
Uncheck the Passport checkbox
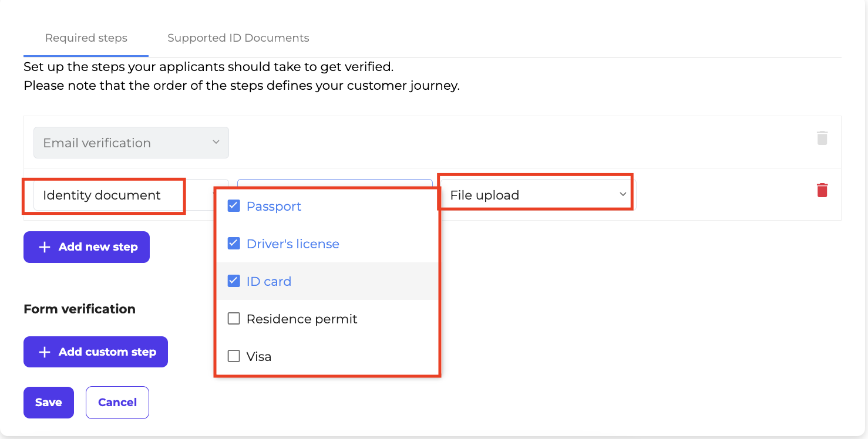[234, 206]
